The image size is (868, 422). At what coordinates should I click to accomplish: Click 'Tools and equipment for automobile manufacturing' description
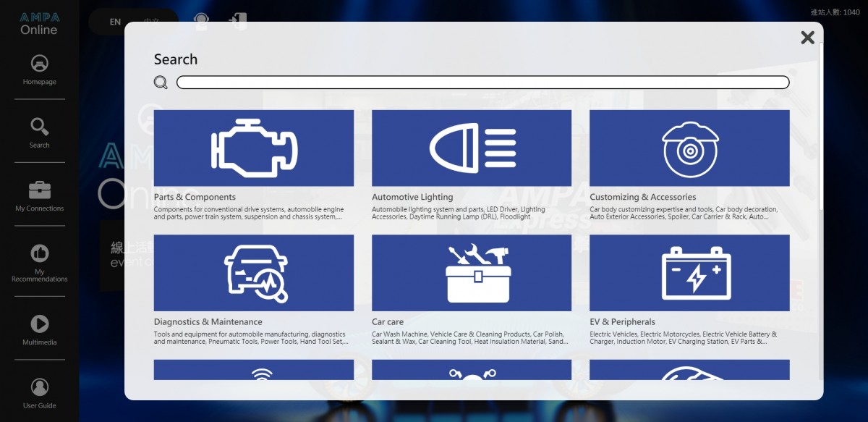[251, 338]
